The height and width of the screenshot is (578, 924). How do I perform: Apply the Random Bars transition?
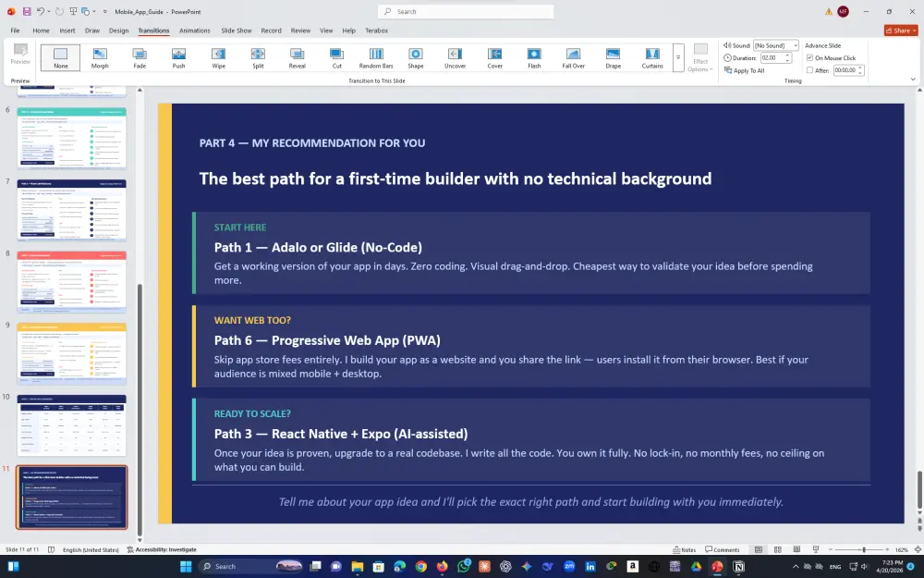click(376, 57)
